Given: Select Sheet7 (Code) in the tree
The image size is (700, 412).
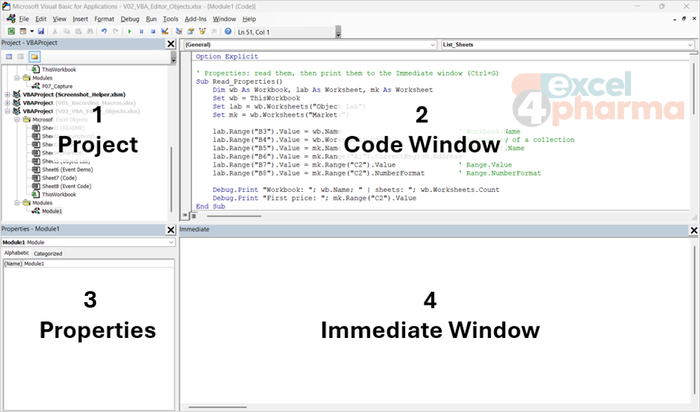Looking at the screenshot, I should 59,178.
